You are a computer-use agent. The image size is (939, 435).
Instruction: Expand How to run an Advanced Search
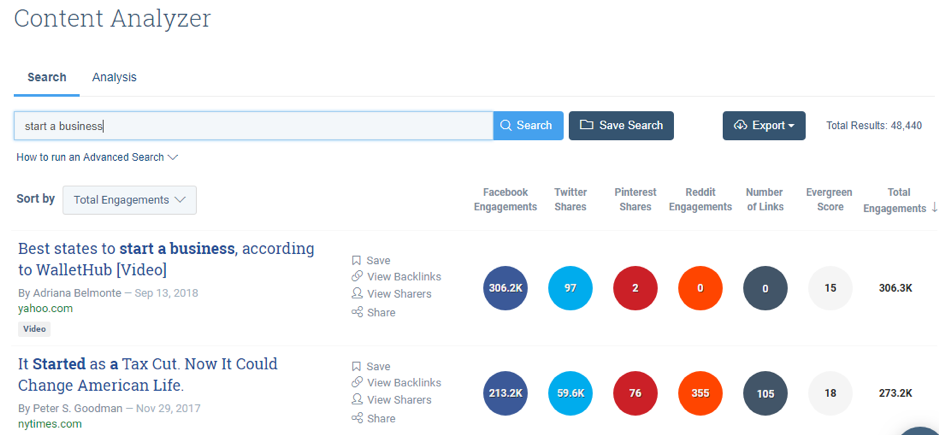[97, 158]
